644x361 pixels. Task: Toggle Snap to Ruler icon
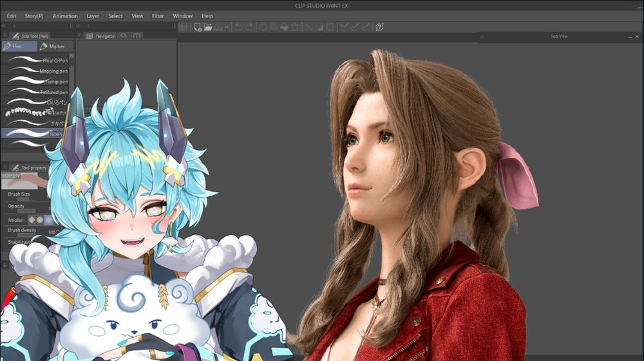click(344, 27)
